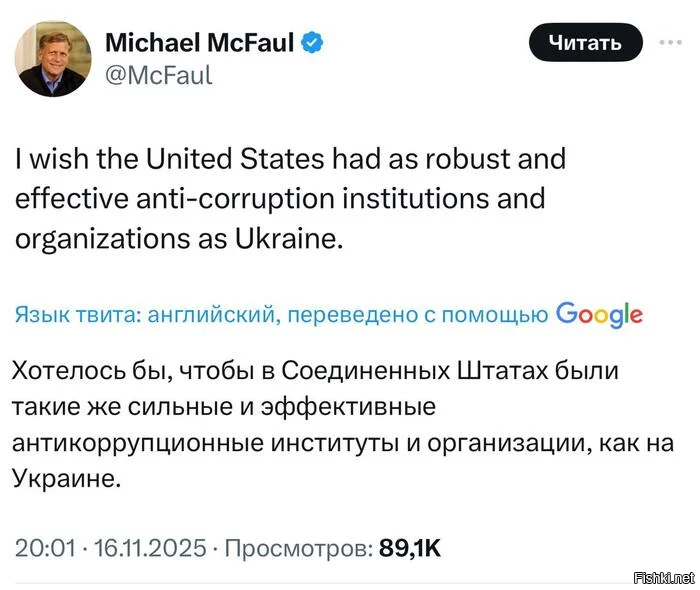Viewport: 700px width, 590px height.
Task: Click the word "Украине." in the translation
Action: (x=66, y=478)
